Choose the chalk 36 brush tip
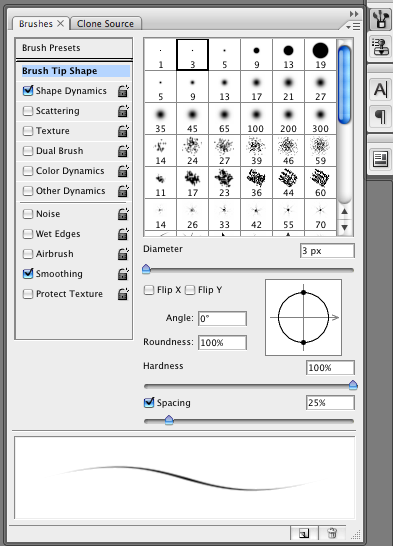This screenshot has height=546, width=393. (256, 183)
